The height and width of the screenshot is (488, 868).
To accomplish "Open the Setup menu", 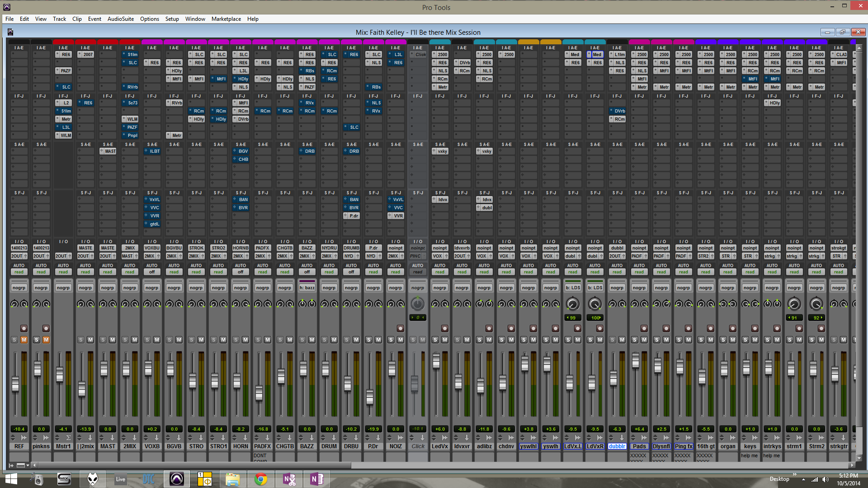I will click(x=172, y=19).
